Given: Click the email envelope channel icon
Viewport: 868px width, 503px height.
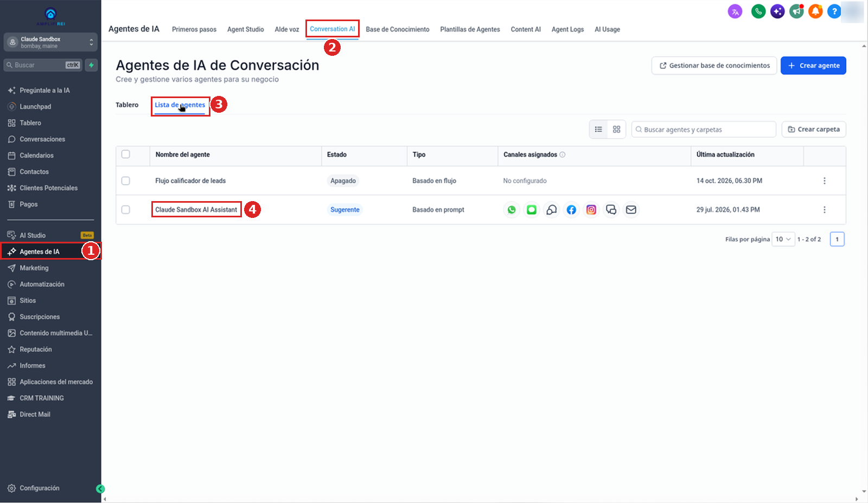Looking at the screenshot, I should point(631,210).
